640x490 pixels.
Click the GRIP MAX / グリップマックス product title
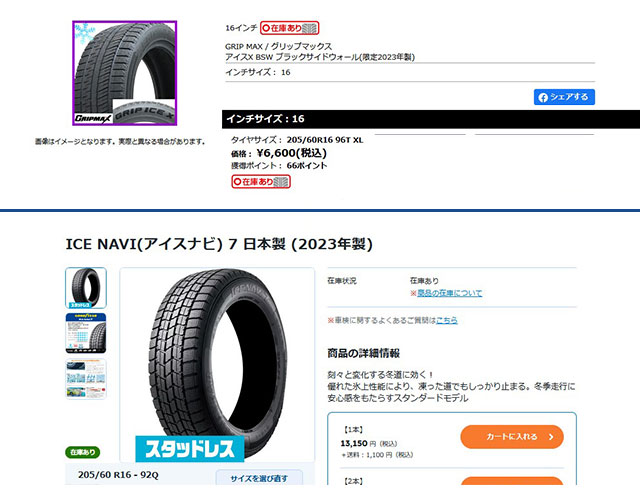pyautogui.click(x=278, y=46)
